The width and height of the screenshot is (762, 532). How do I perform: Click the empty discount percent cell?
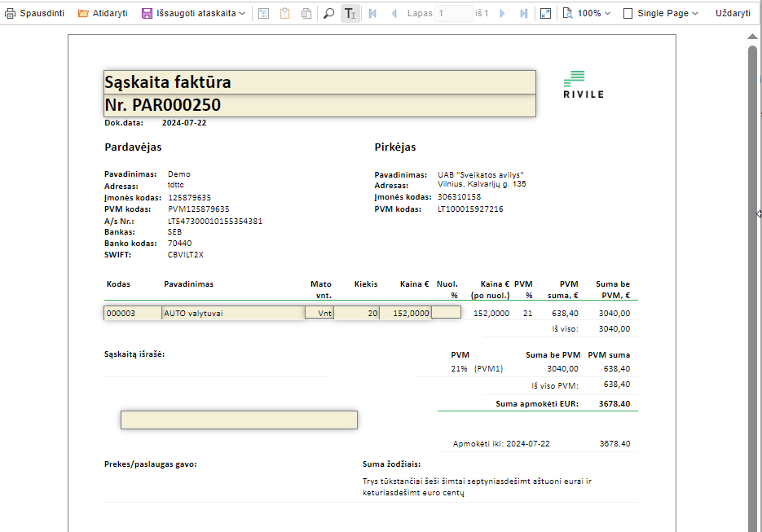pos(446,312)
